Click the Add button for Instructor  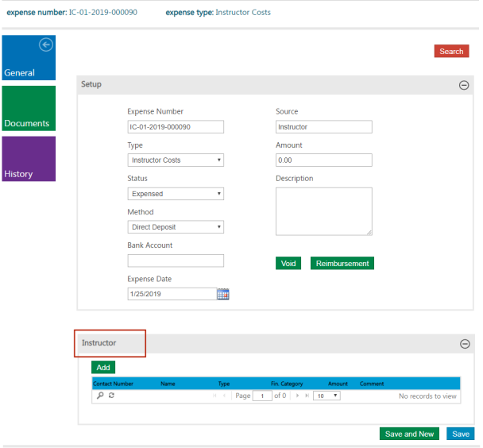tap(103, 368)
